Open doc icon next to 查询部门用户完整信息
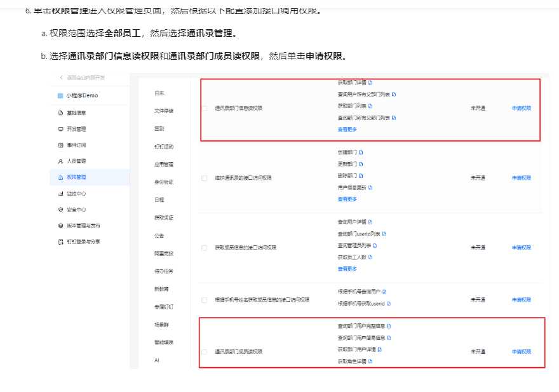Viewport: 559px width, 392px height. click(389, 326)
